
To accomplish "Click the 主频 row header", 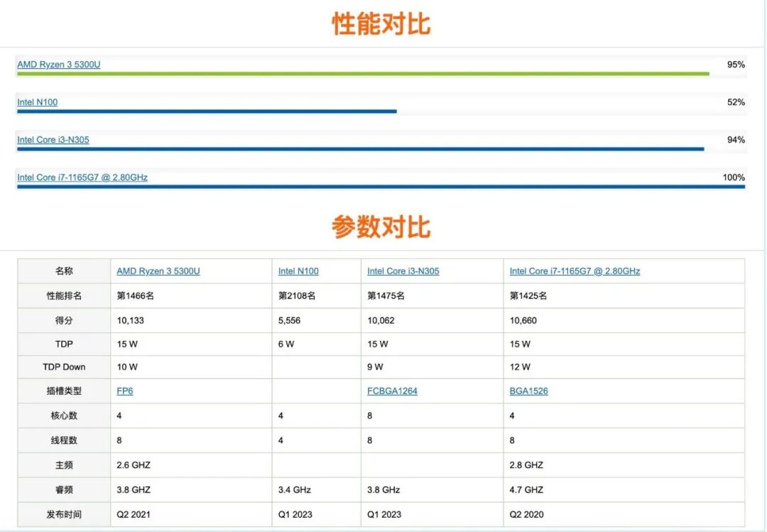I will point(64,465).
